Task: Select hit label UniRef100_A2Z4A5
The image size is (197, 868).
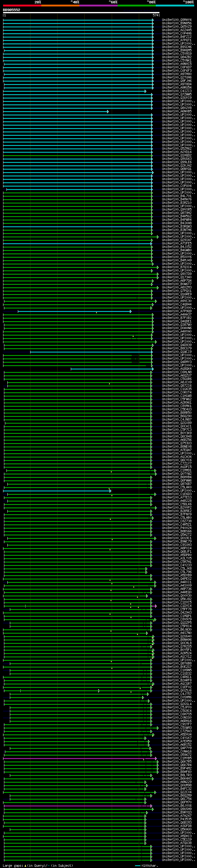Action: click(x=177, y=30)
